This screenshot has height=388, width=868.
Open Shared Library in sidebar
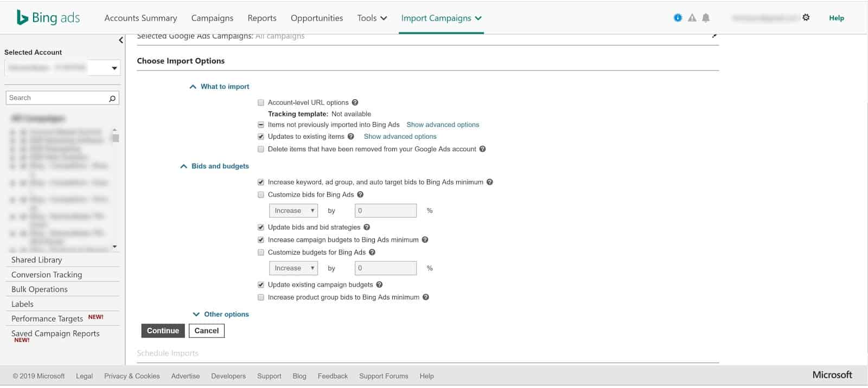[x=37, y=260]
